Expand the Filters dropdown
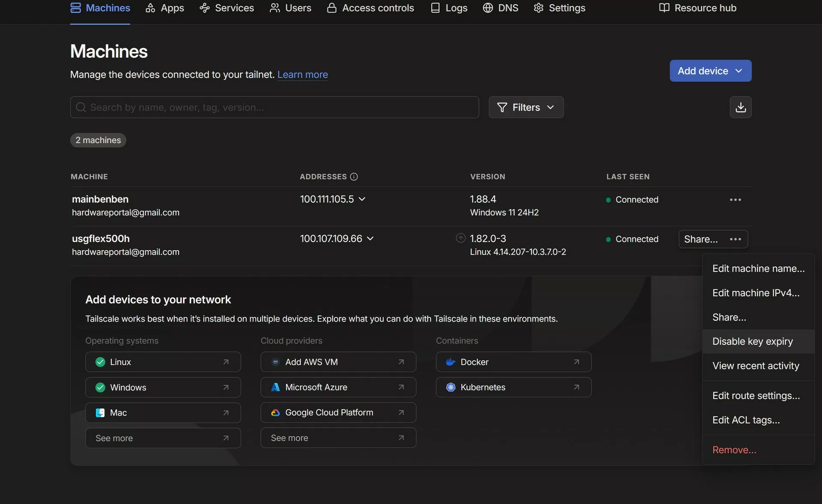The width and height of the screenshot is (822, 504). [526, 107]
